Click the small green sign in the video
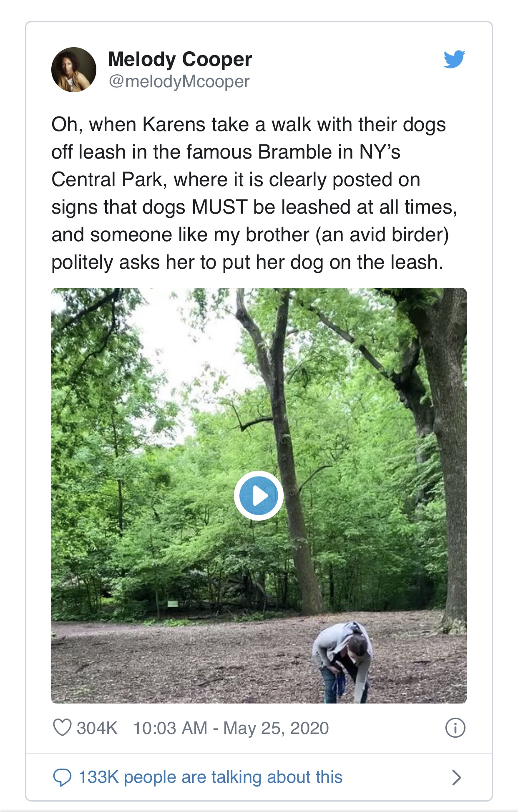 pos(173,603)
